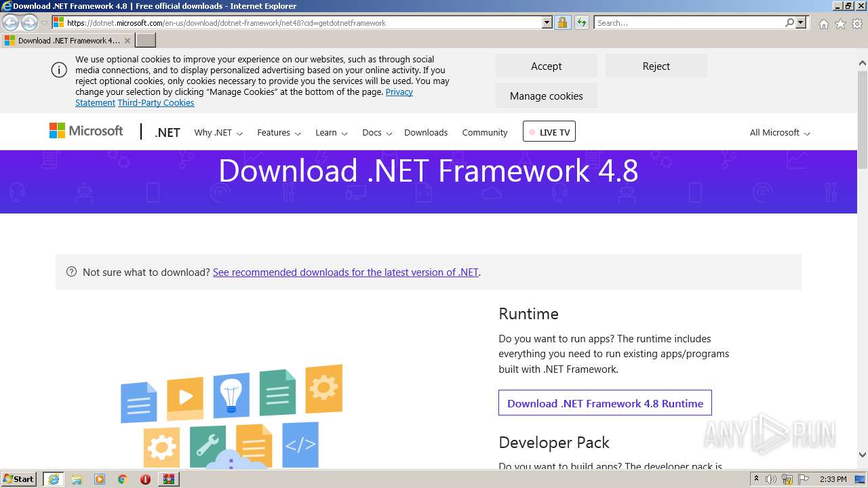Click the taskbar clock 2:33 PM

pyautogui.click(x=833, y=479)
